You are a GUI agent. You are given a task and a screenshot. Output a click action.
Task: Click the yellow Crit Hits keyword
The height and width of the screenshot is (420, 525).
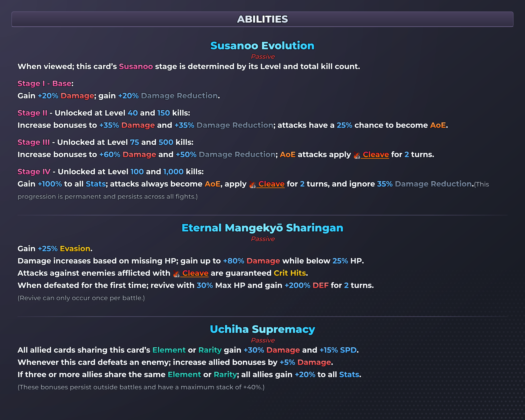(290, 273)
